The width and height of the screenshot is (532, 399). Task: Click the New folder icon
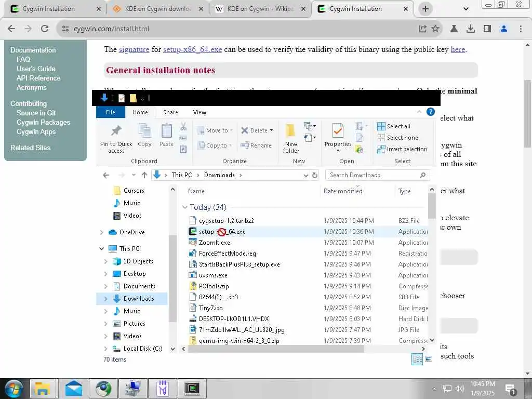pos(291,131)
